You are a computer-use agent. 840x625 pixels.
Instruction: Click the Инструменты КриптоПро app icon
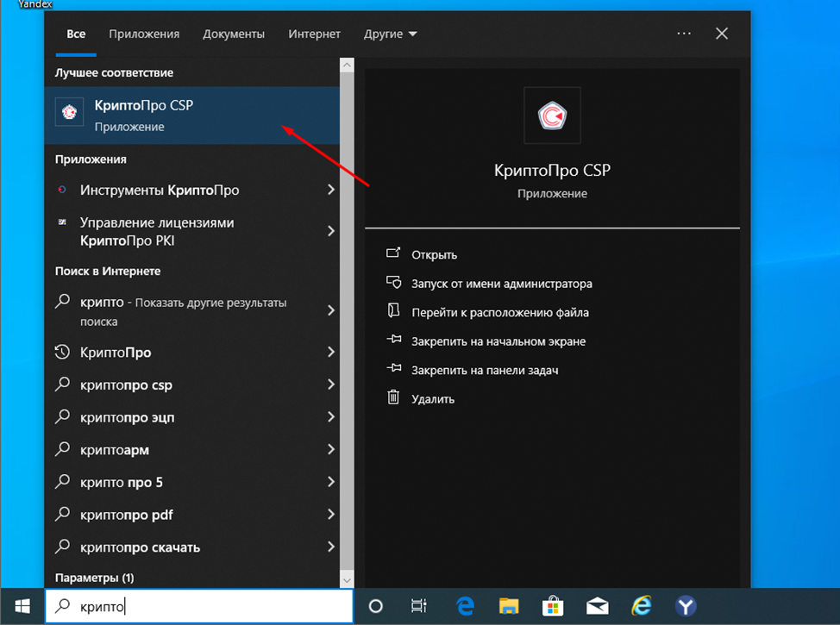point(63,190)
